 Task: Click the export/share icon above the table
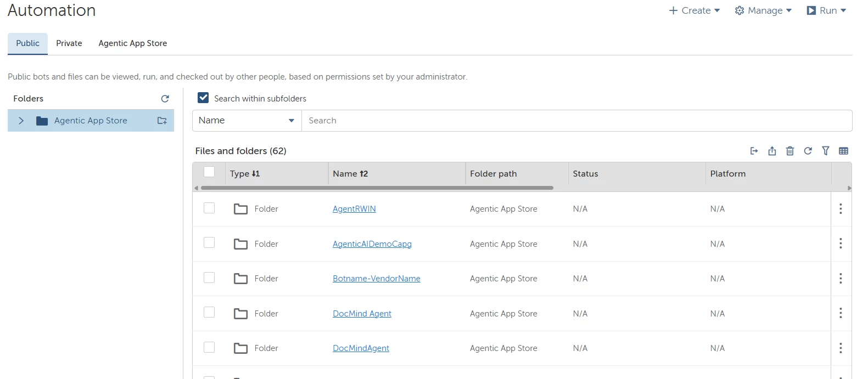point(772,151)
